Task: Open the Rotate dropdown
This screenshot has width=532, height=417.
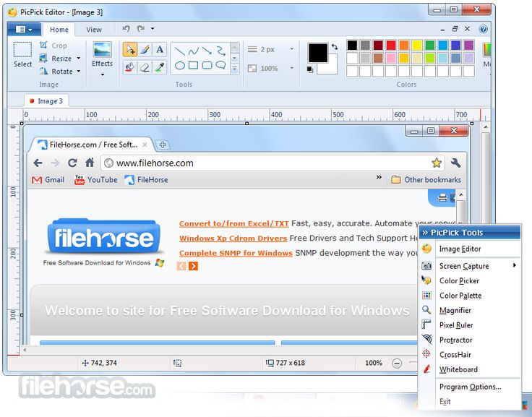Action: tap(78, 72)
